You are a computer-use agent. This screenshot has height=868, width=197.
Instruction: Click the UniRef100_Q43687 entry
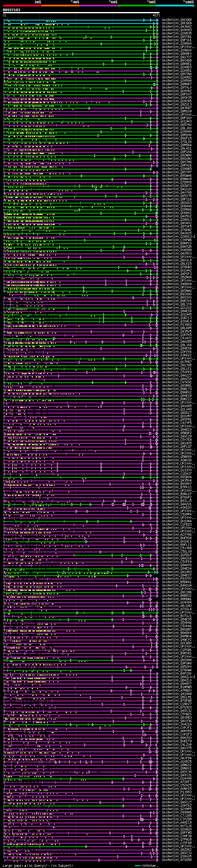(177, 108)
